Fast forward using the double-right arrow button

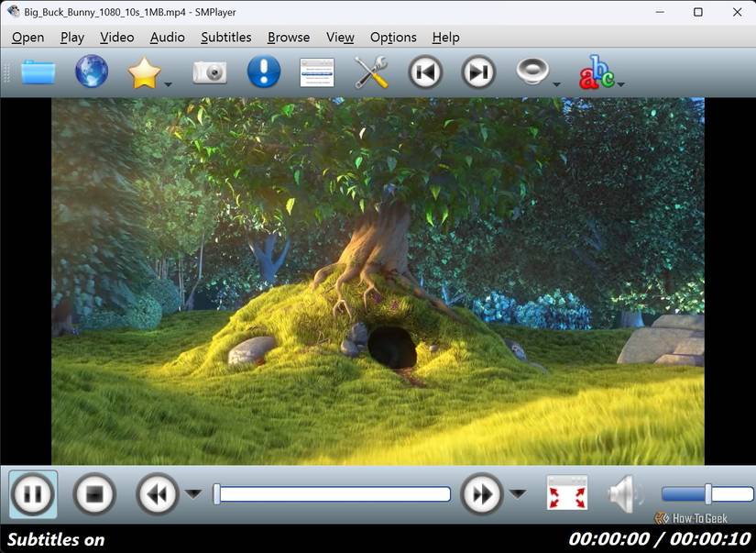pyautogui.click(x=482, y=494)
